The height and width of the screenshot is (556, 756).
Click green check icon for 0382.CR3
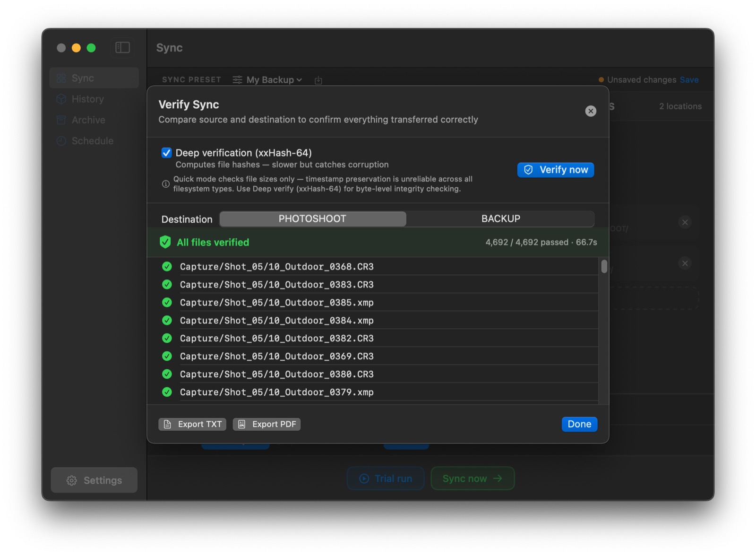pyautogui.click(x=167, y=339)
